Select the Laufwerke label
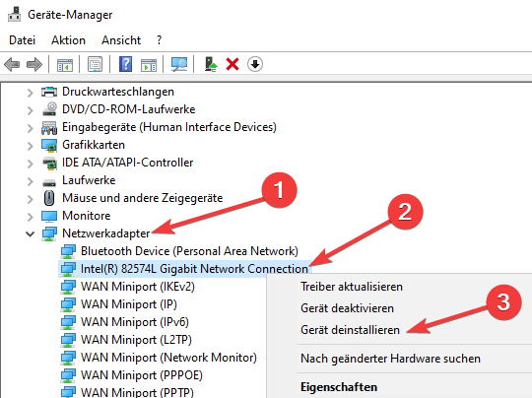Image resolution: width=532 pixels, height=398 pixels. click(89, 180)
